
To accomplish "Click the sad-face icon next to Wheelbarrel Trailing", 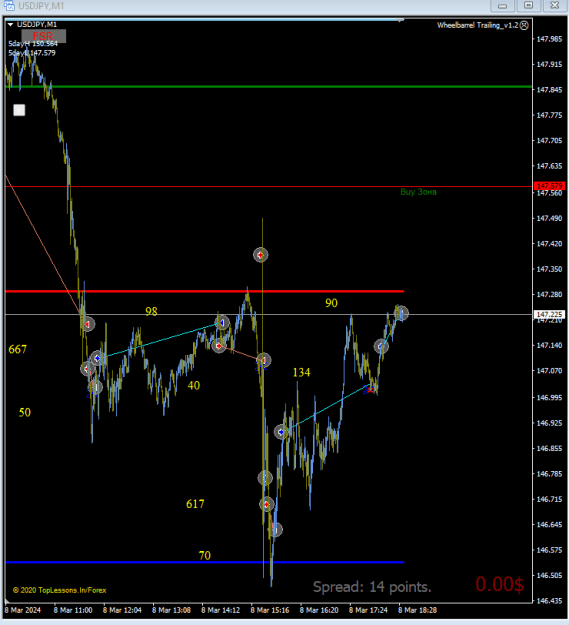I will (524, 25).
